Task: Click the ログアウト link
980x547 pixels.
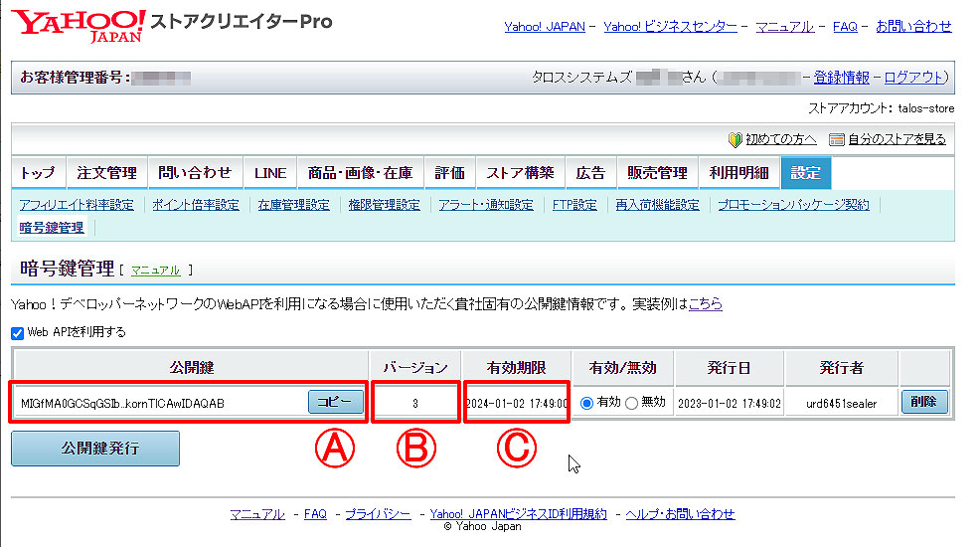Action: pyautogui.click(x=913, y=78)
